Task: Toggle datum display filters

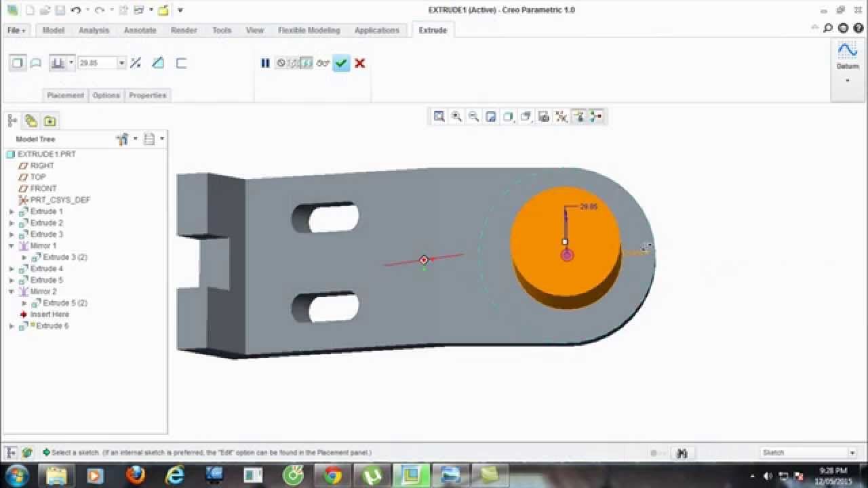Action: pos(561,117)
